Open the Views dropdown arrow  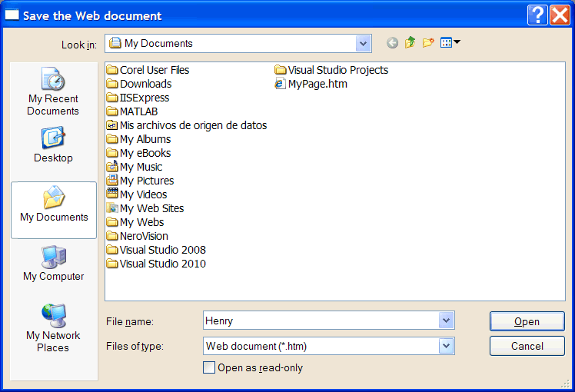coord(457,42)
